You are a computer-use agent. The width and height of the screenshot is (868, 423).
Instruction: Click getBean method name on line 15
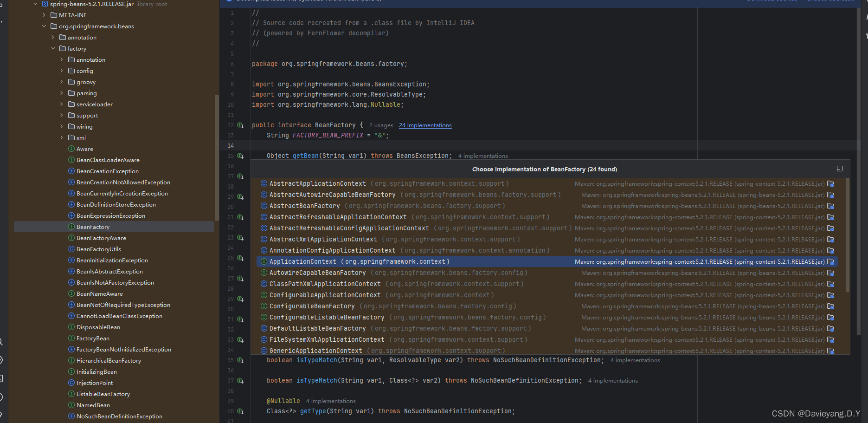(306, 156)
